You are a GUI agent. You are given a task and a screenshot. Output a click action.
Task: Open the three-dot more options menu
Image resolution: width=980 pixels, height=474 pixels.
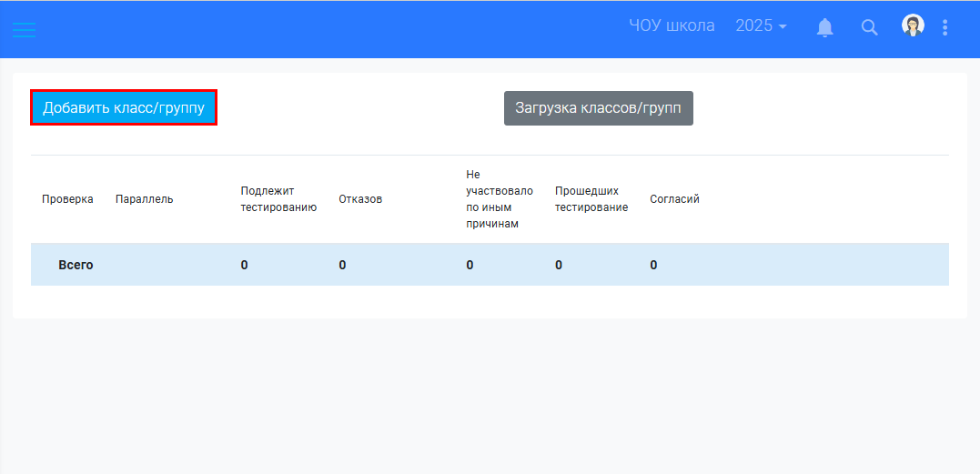pyautogui.click(x=945, y=27)
